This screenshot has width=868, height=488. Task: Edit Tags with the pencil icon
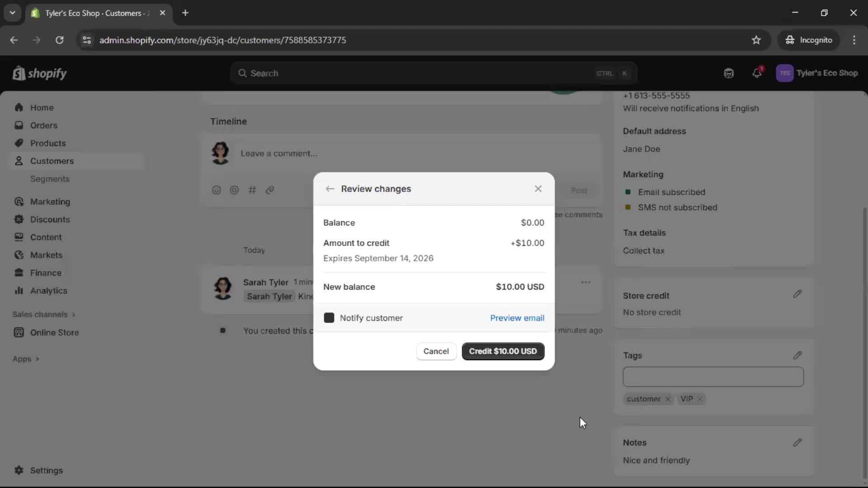click(797, 355)
